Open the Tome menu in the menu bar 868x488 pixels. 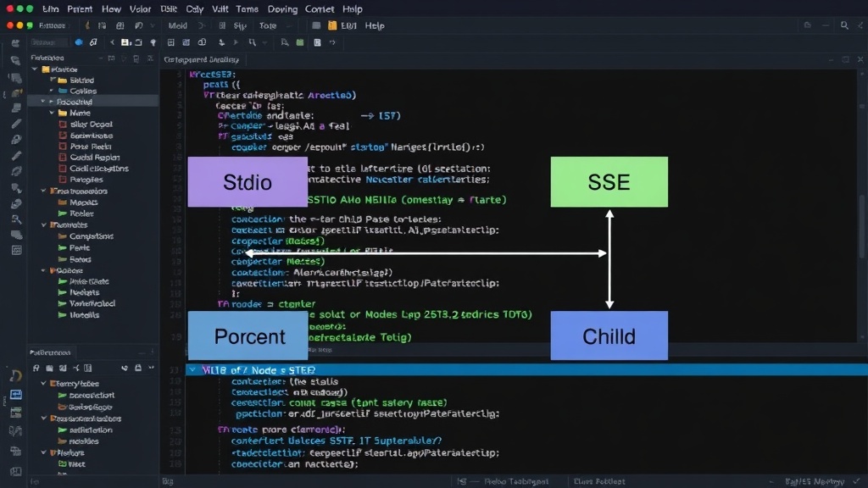pyautogui.click(x=247, y=8)
